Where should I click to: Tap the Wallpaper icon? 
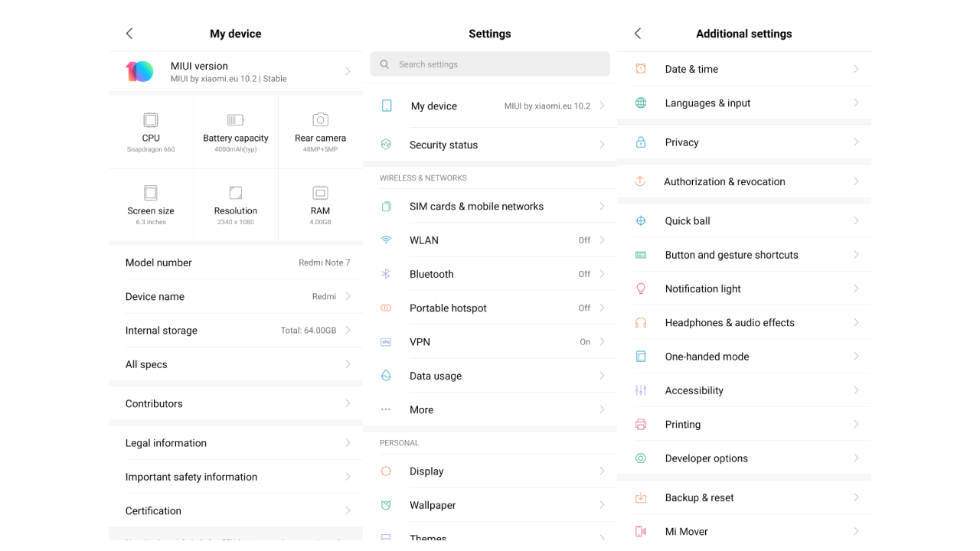click(386, 505)
